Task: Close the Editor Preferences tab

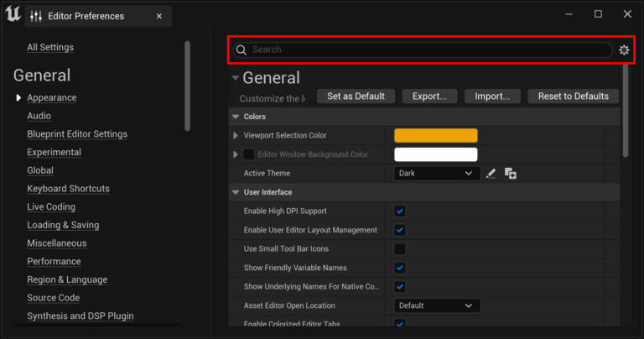Action: pos(159,16)
